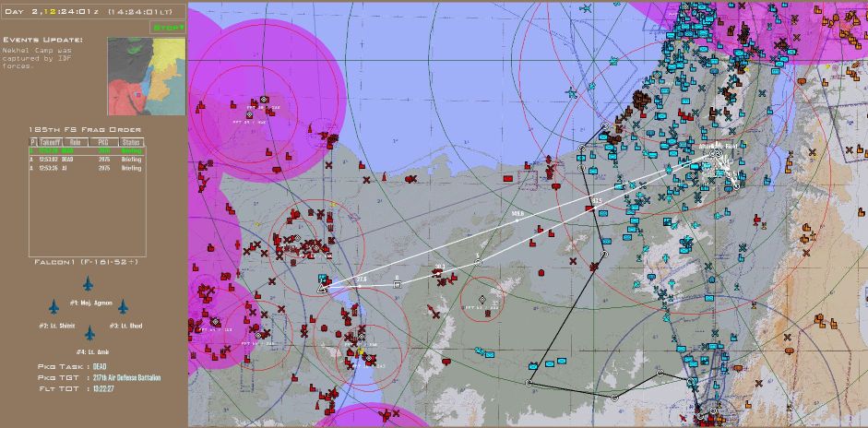The image size is (868, 428).
Task: Click the route waypoint labeled 103.0
Action: click(517, 220)
